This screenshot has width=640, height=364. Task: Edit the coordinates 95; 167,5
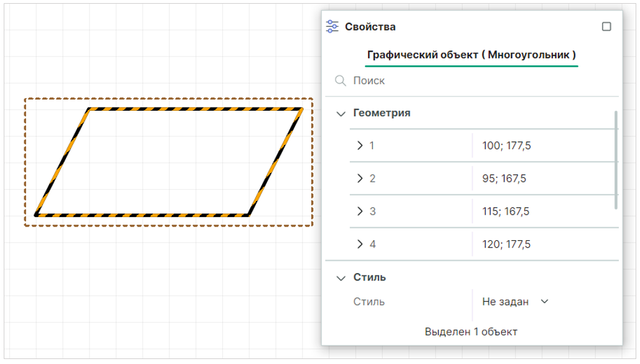504,179
